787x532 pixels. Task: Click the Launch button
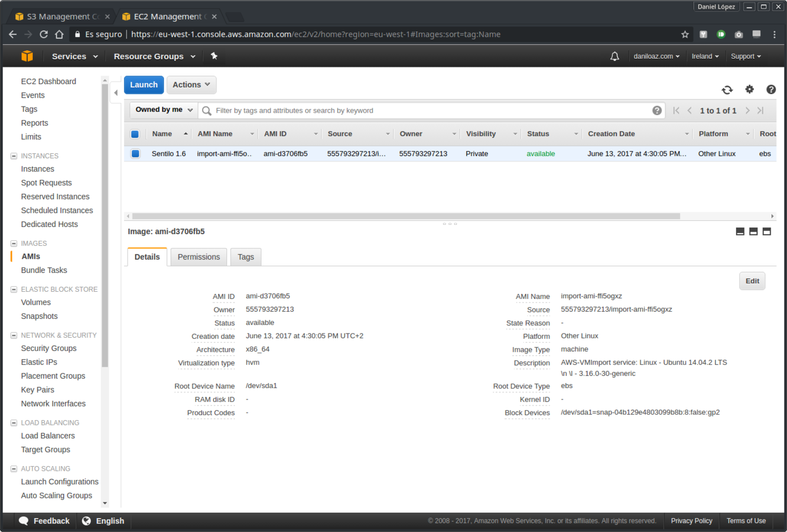click(144, 85)
